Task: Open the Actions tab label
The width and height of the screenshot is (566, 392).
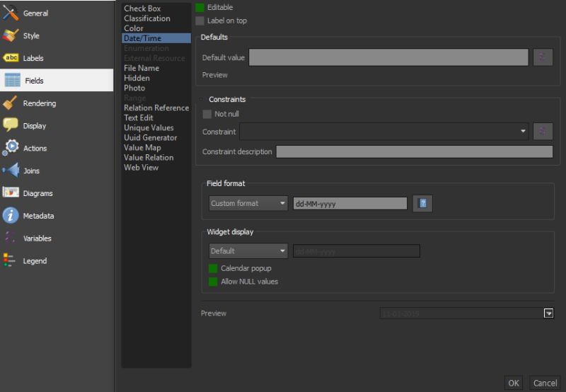Action: point(35,148)
